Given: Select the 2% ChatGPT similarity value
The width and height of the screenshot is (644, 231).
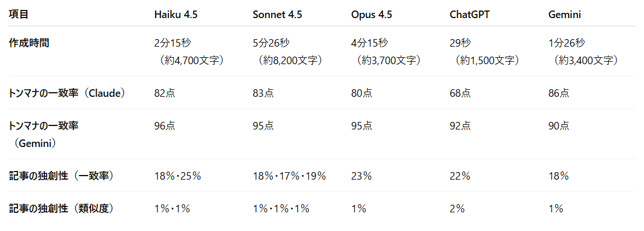Looking at the screenshot, I should (457, 209).
